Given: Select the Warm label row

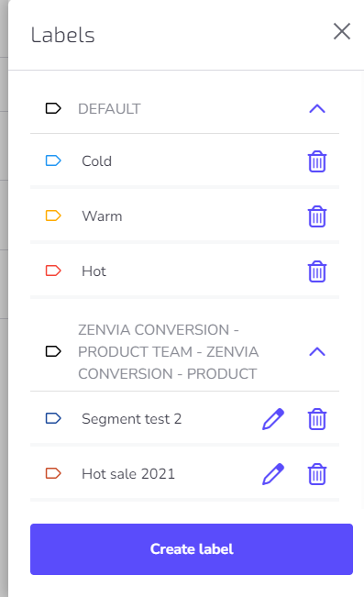Looking at the screenshot, I should coord(184,216).
